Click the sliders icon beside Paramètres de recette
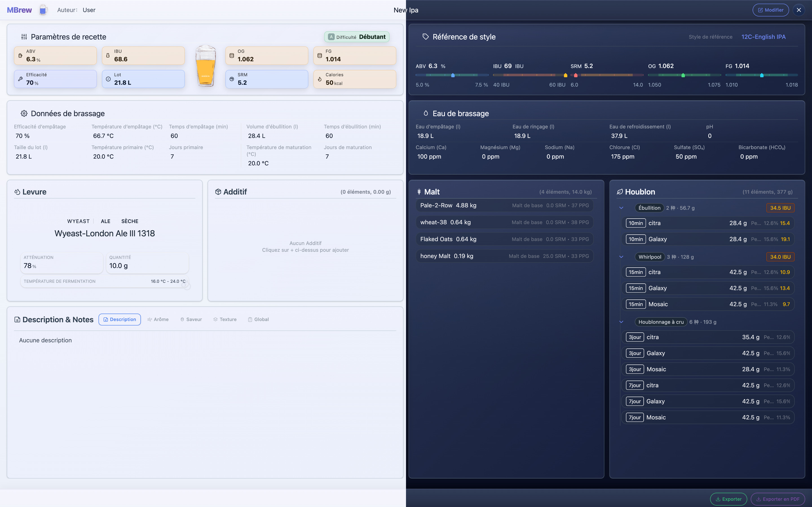This screenshot has width=812, height=507. 24,37
